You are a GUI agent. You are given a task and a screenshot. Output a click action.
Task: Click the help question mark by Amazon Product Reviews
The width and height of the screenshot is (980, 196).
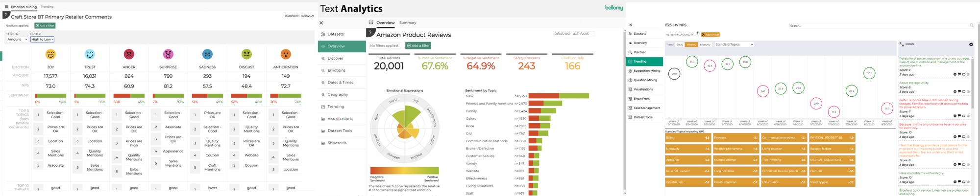(370, 33)
